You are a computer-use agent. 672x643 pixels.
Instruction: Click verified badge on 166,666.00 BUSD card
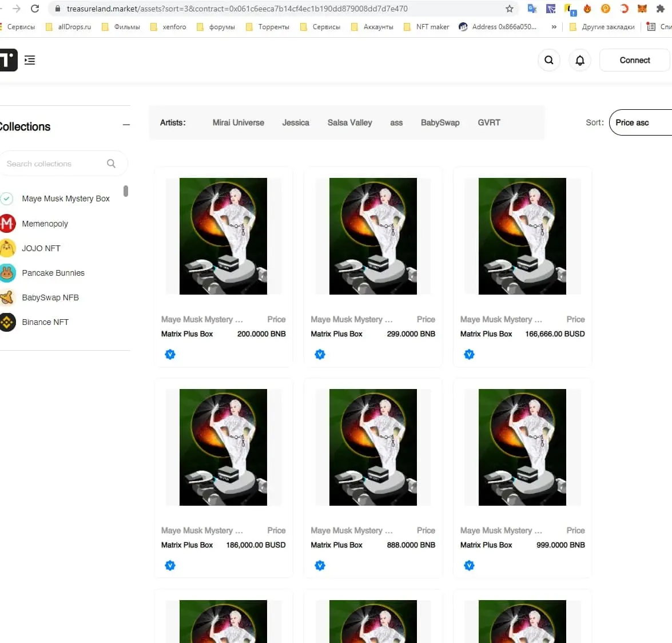pyautogui.click(x=470, y=355)
